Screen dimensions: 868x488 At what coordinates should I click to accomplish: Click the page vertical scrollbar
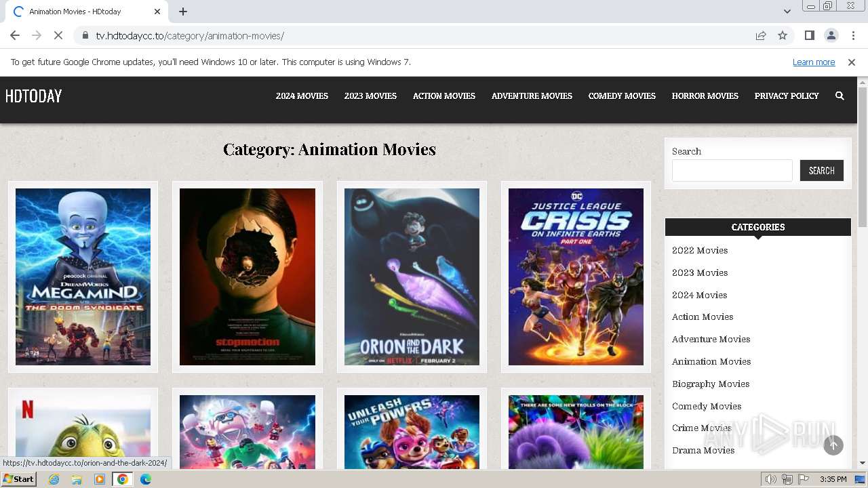863,157
